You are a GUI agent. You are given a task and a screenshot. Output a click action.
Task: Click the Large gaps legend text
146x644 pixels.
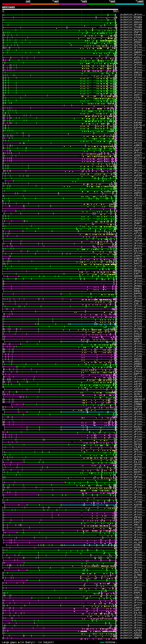[x=28, y=642]
